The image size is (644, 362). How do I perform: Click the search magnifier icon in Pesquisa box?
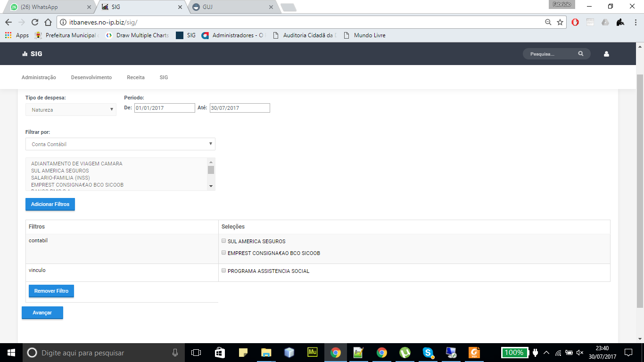(x=581, y=54)
